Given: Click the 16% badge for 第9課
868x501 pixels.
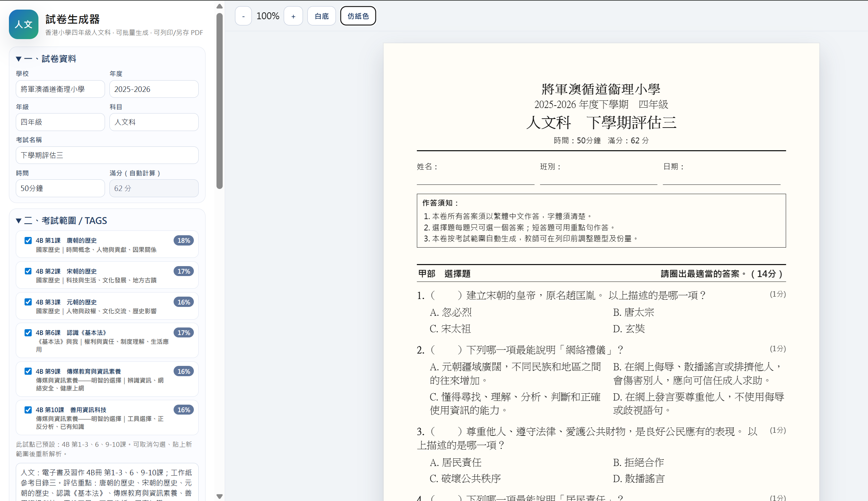Looking at the screenshot, I should 184,371.
